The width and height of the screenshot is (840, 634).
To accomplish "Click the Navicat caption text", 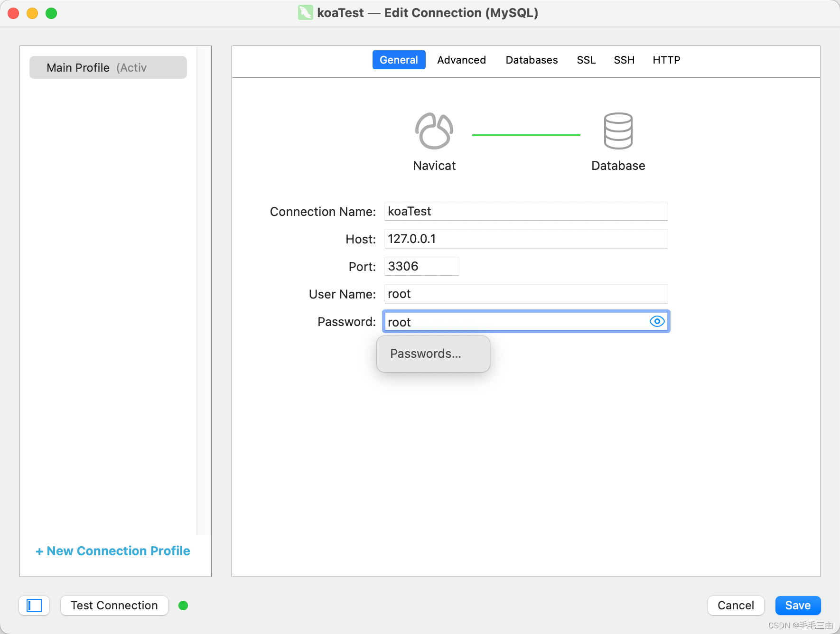I will click(434, 166).
